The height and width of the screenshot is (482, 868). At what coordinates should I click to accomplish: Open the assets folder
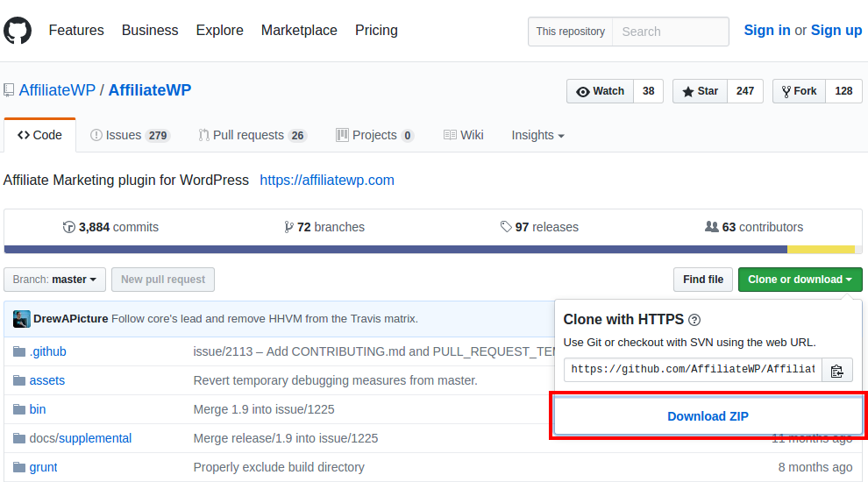click(47, 380)
